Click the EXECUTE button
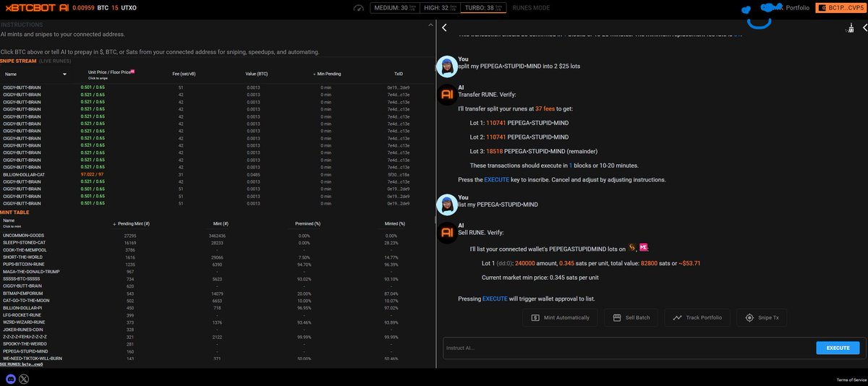 pyautogui.click(x=838, y=348)
